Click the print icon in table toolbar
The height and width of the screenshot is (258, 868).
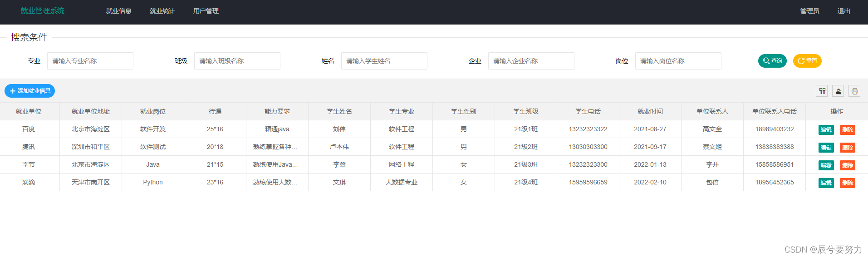[x=854, y=91]
